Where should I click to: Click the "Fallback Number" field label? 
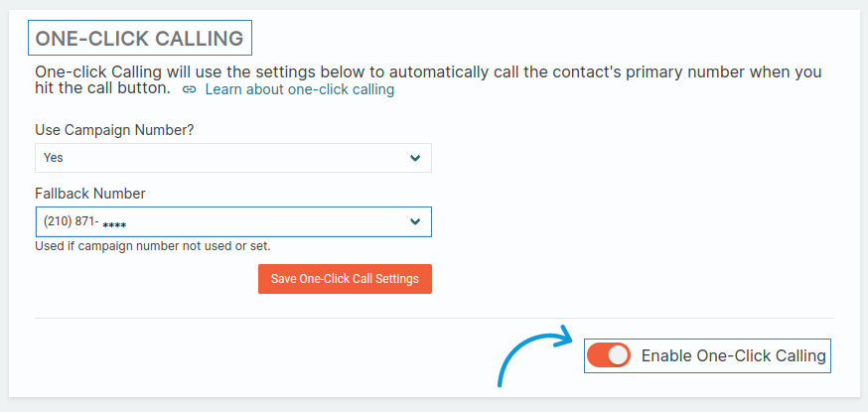tap(90, 194)
